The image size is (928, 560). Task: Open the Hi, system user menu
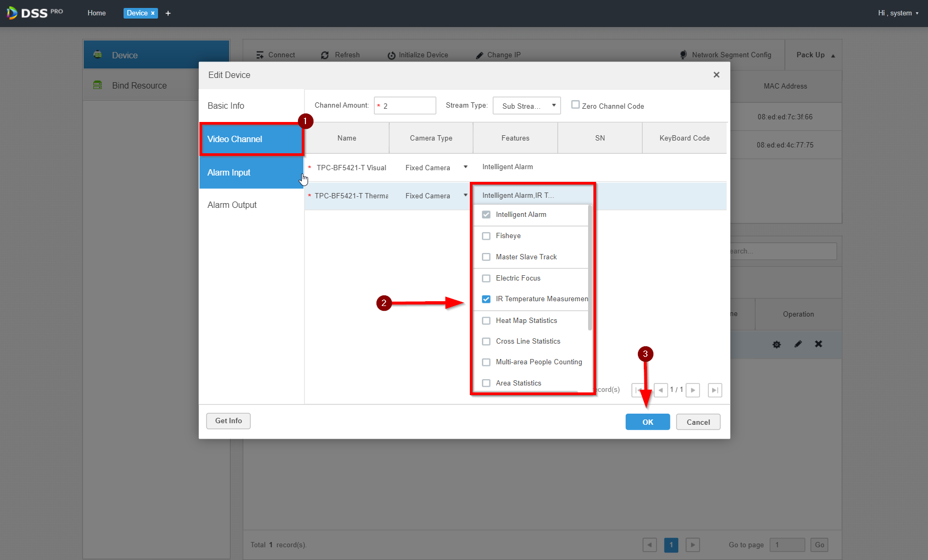(898, 13)
